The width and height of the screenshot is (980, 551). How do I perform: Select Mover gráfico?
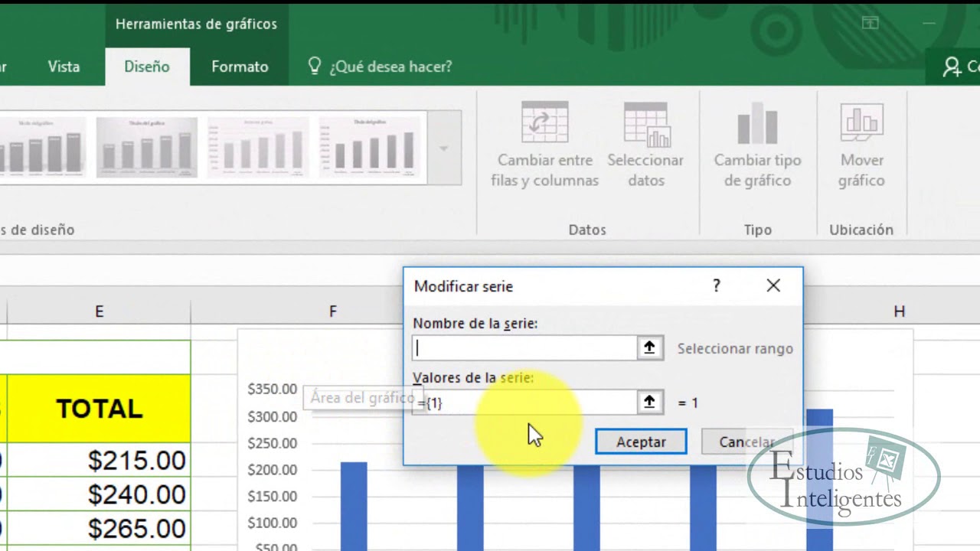click(861, 142)
